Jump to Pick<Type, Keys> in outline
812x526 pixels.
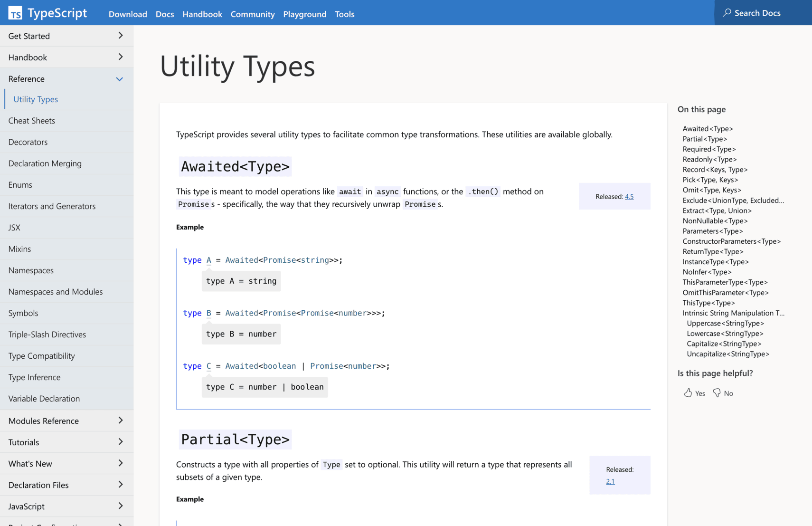tap(710, 180)
